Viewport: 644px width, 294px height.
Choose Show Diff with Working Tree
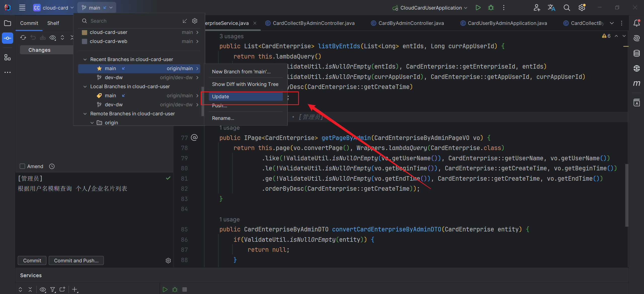point(246,84)
